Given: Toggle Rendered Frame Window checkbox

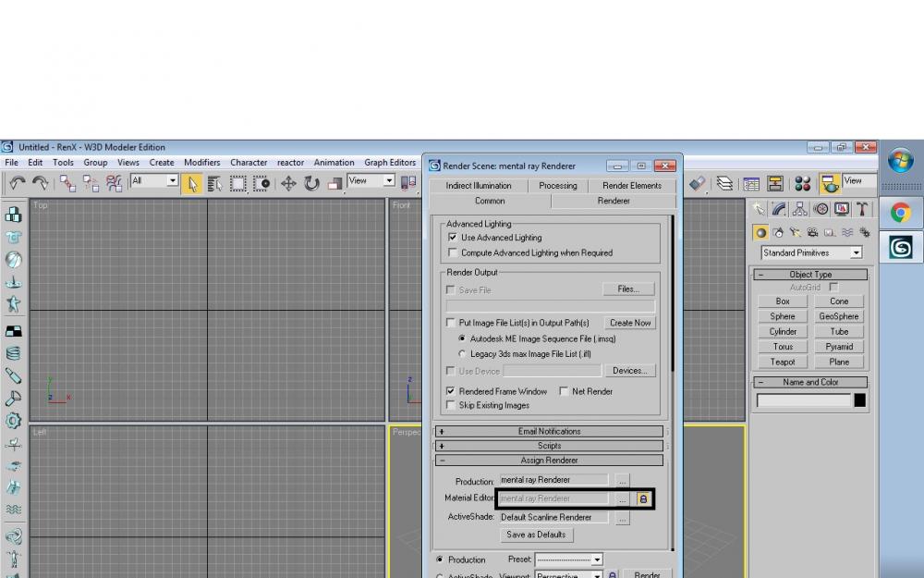Looking at the screenshot, I should [x=450, y=391].
